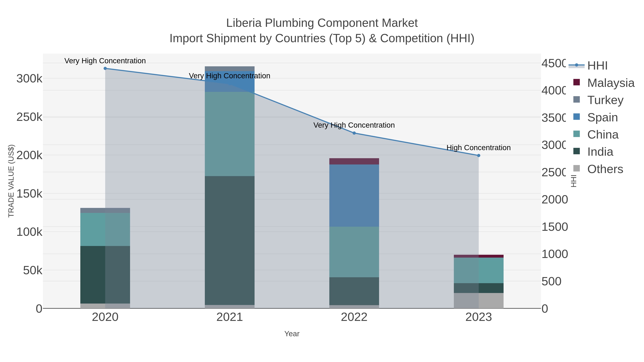644x362 pixels.
Task: Click the China segment of 2020 bar
Action: [x=105, y=229]
